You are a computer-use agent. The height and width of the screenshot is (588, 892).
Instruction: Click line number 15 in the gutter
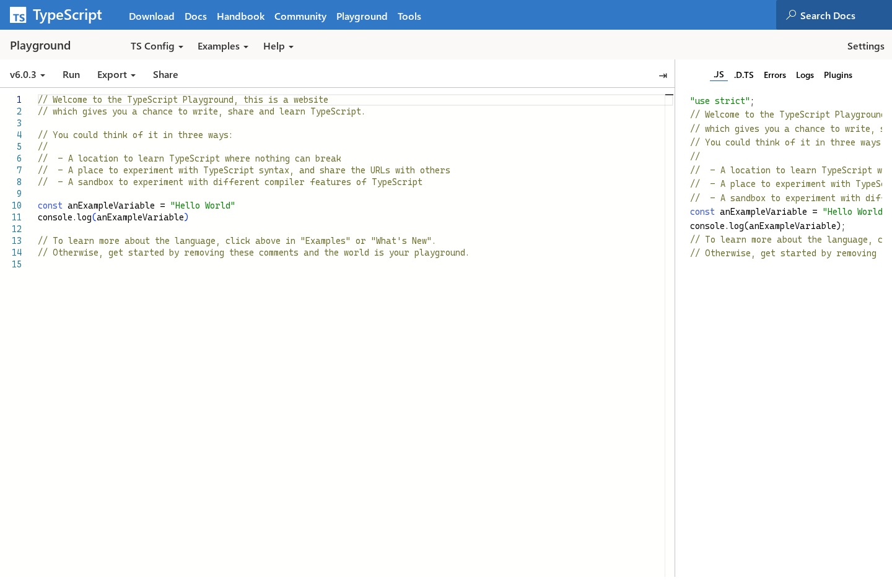click(x=17, y=264)
